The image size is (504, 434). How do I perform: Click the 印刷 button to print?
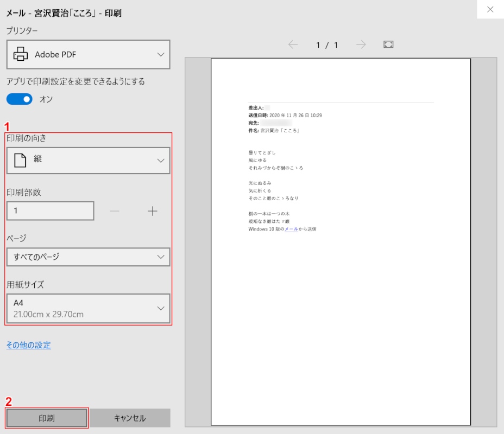pyautogui.click(x=46, y=418)
